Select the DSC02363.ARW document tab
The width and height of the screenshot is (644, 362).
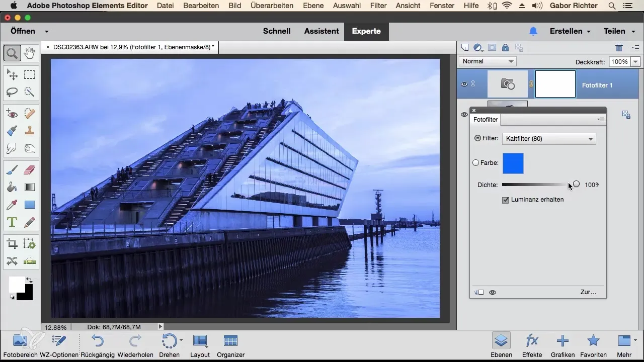(x=133, y=47)
